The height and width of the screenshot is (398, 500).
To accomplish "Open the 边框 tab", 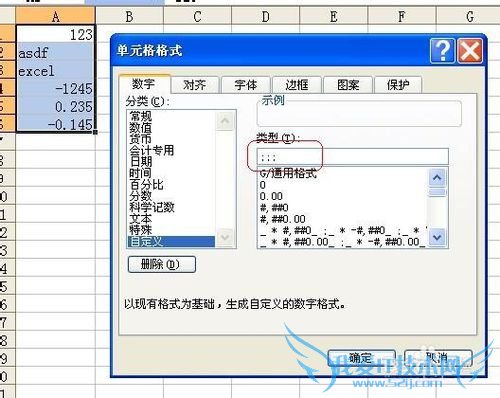I will [297, 85].
